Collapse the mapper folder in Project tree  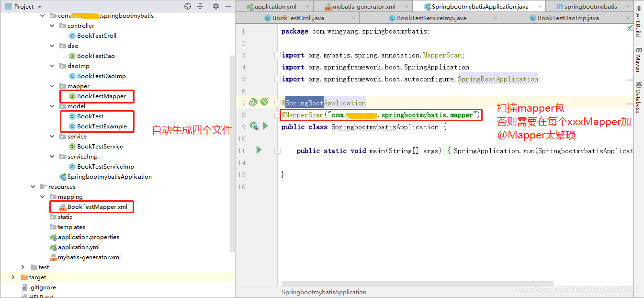click(x=52, y=86)
